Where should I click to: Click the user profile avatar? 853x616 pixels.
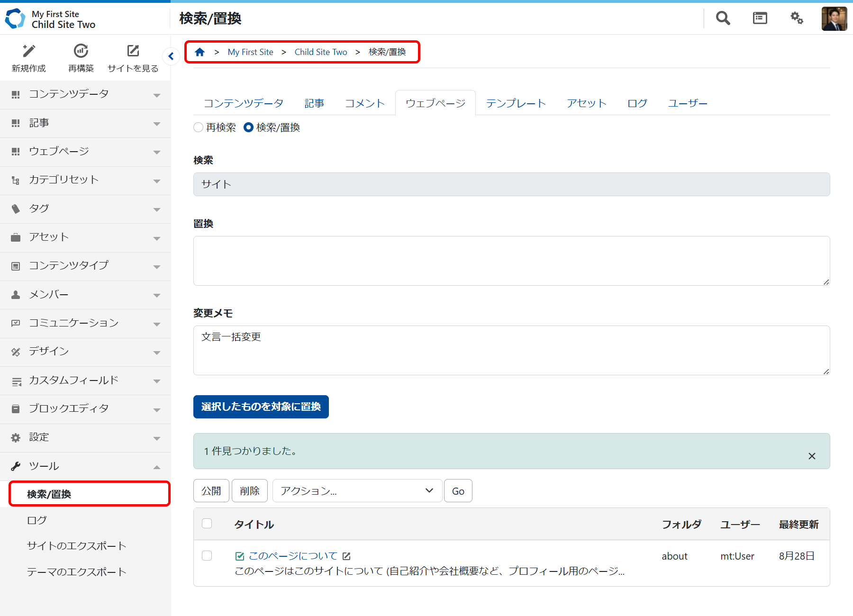tap(834, 19)
